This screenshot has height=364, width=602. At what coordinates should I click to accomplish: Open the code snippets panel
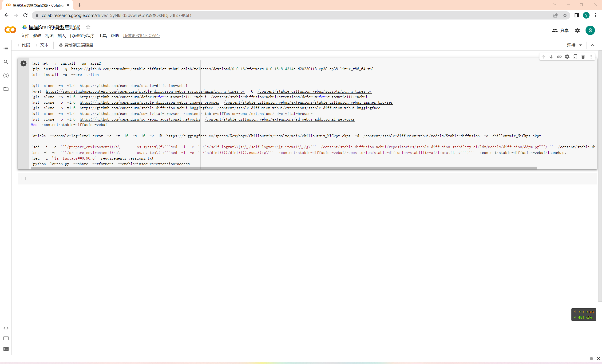coord(6,328)
